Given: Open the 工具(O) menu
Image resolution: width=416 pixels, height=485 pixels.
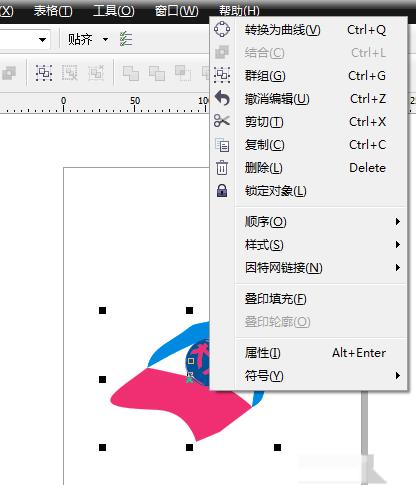Looking at the screenshot, I should (114, 11).
